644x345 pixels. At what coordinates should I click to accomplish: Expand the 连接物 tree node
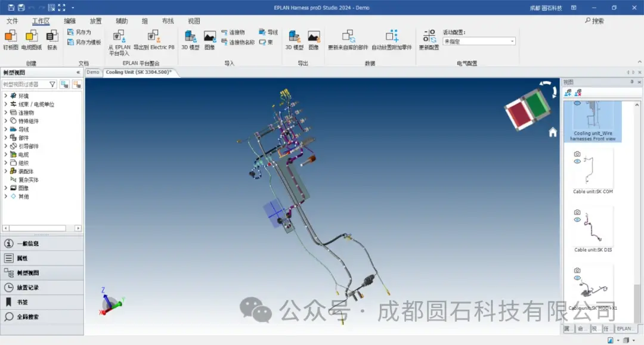pos(6,113)
